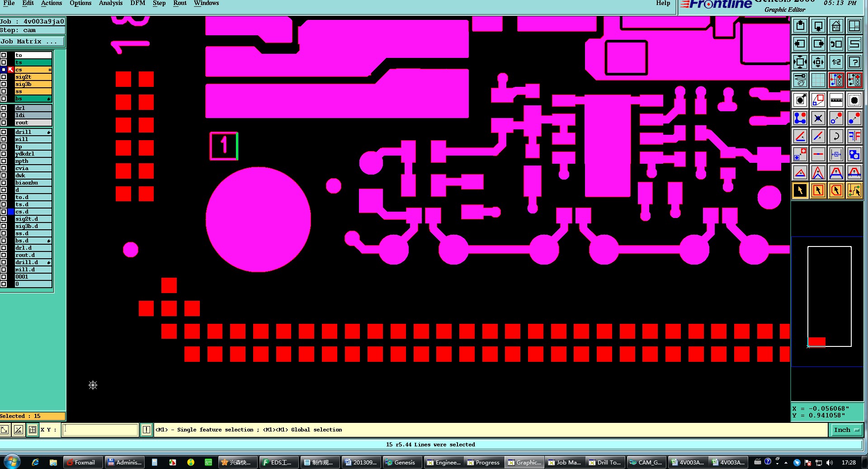
Task: Open the wrench and palette settings icon
Action: (x=800, y=80)
